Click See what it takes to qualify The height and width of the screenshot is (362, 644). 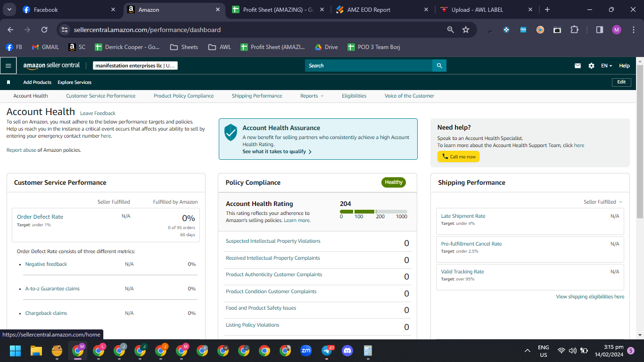[x=277, y=152]
